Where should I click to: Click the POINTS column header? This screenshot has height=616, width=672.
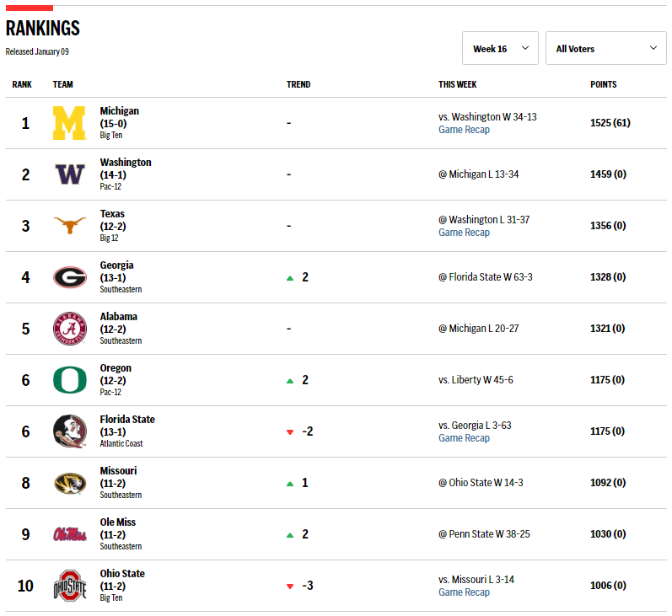coord(603,84)
